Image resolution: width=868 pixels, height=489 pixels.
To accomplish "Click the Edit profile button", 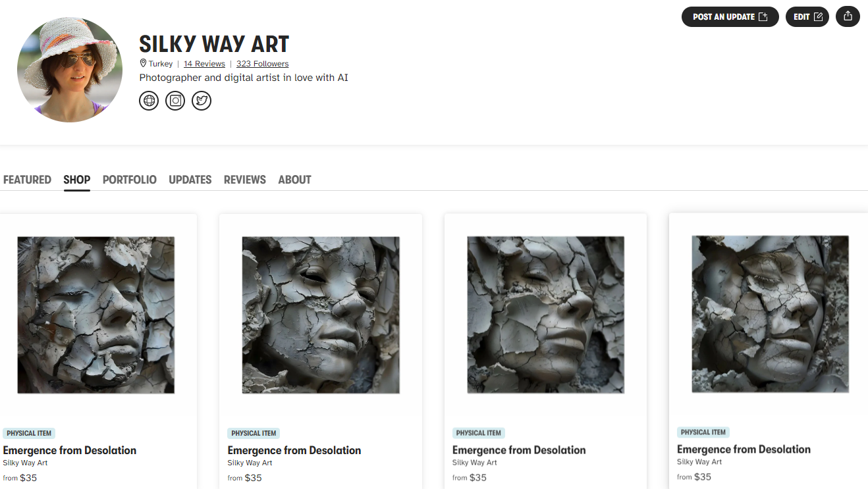I will point(807,16).
